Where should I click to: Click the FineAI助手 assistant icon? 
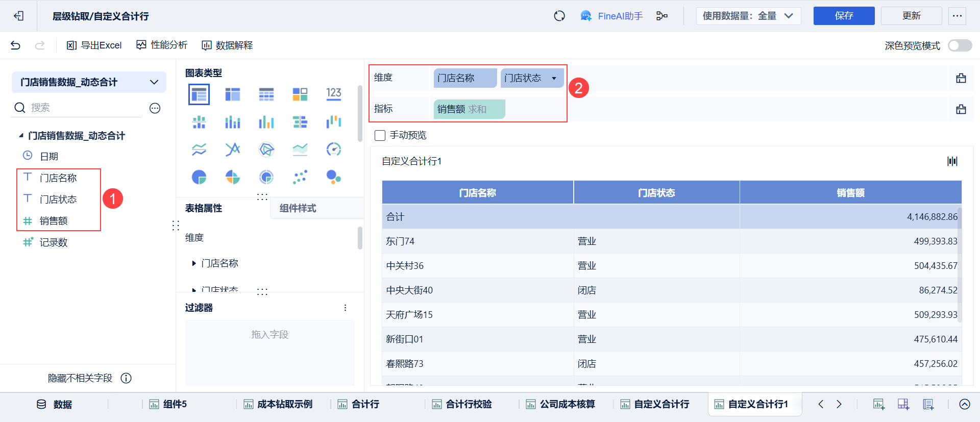click(586, 16)
